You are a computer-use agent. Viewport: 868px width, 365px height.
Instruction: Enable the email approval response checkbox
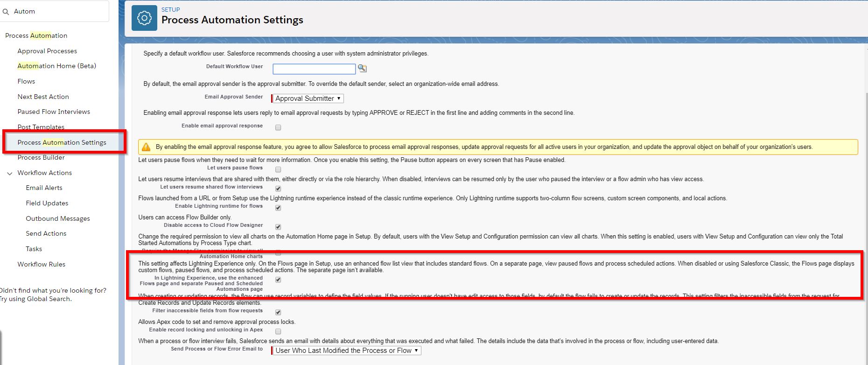278,127
